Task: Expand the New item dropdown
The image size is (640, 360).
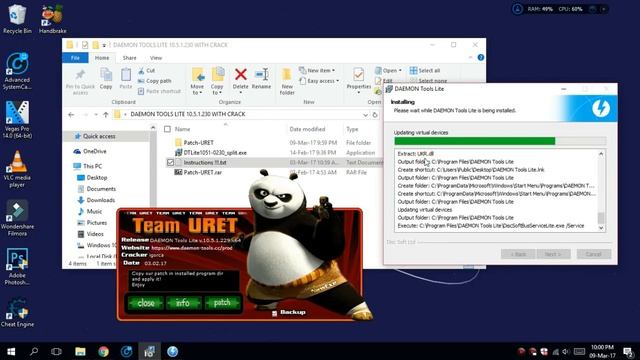Action: pyautogui.click(x=317, y=71)
